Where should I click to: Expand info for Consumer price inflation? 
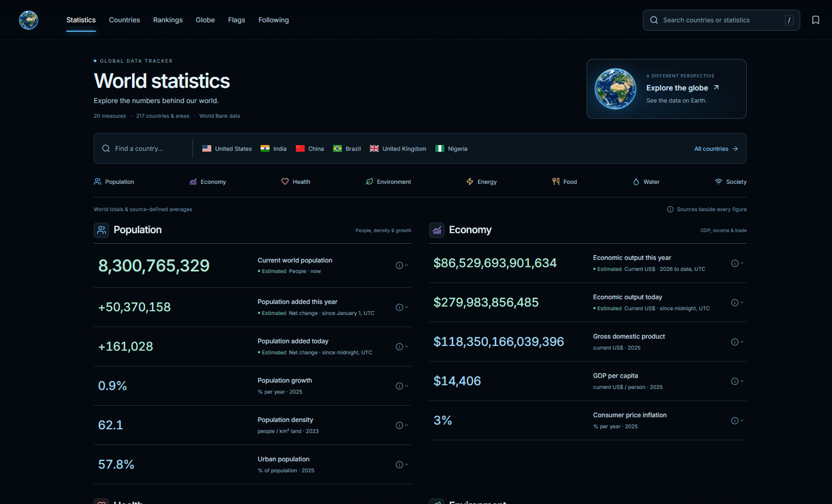[737, 421]
